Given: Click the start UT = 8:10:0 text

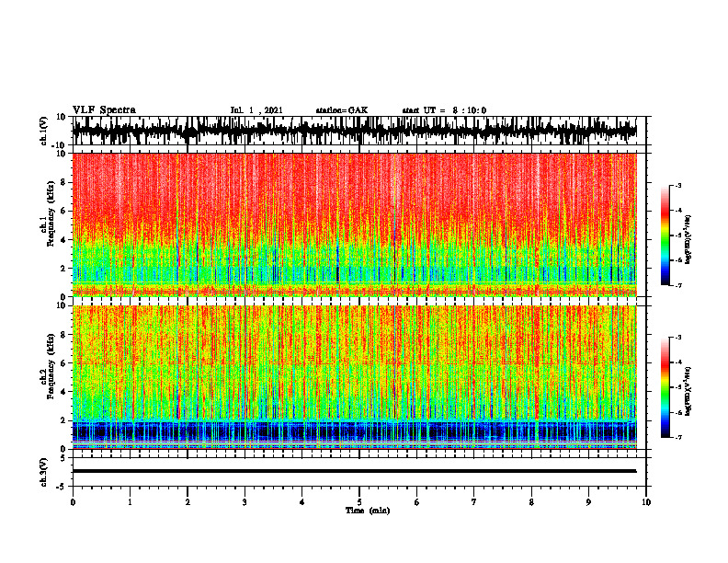Looking at the screenshot, I should point(444,110).
